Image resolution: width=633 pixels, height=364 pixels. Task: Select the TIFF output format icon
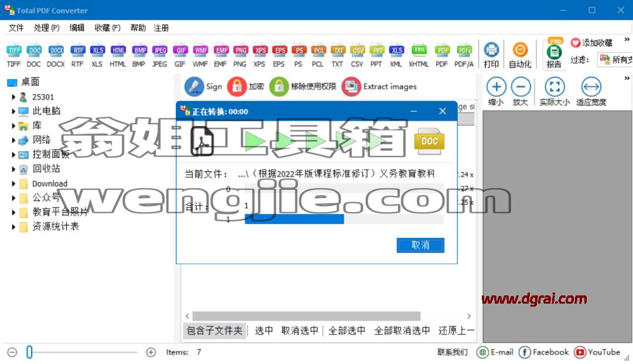(x=13, y=50)
